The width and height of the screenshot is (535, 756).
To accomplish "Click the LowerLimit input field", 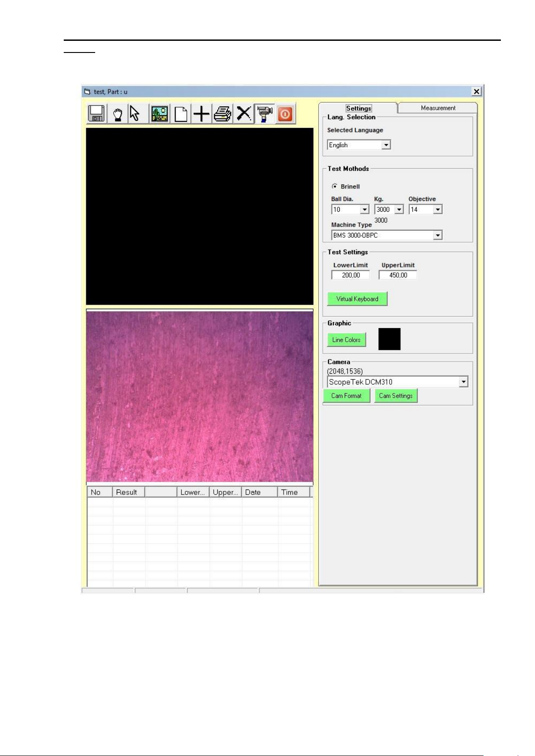I will pyautogui.click(x=351, y=275).
